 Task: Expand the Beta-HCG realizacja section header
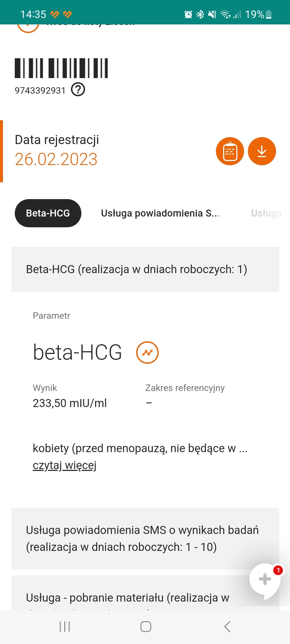click(x=145, y=269)
